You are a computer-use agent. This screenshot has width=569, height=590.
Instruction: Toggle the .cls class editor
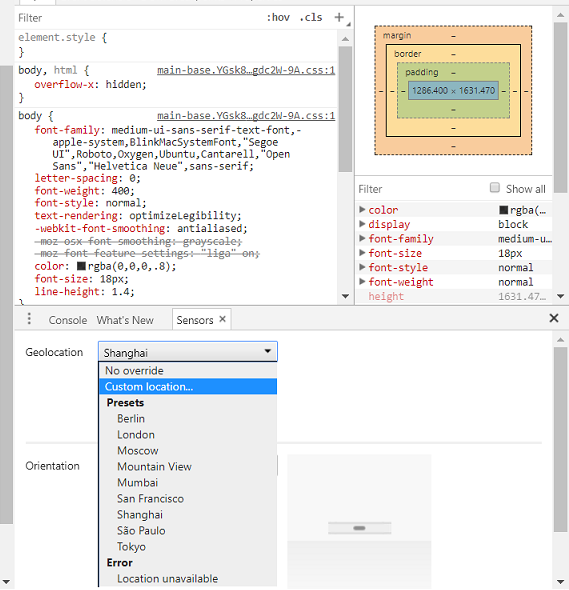[x=311, y=17]
